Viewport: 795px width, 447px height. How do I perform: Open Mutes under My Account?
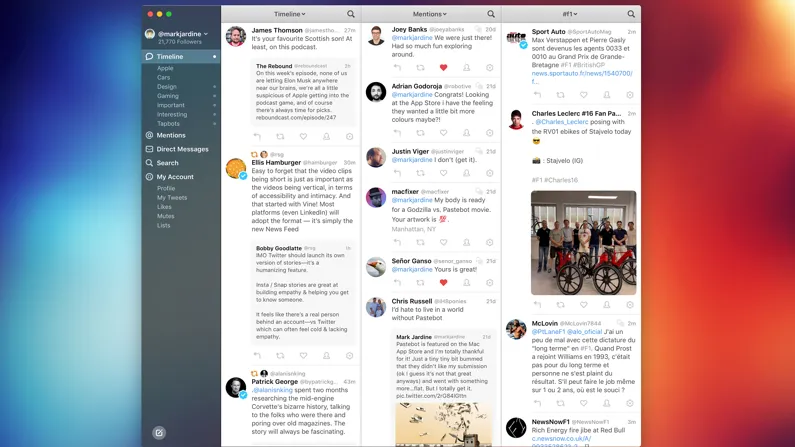(165, 216)
